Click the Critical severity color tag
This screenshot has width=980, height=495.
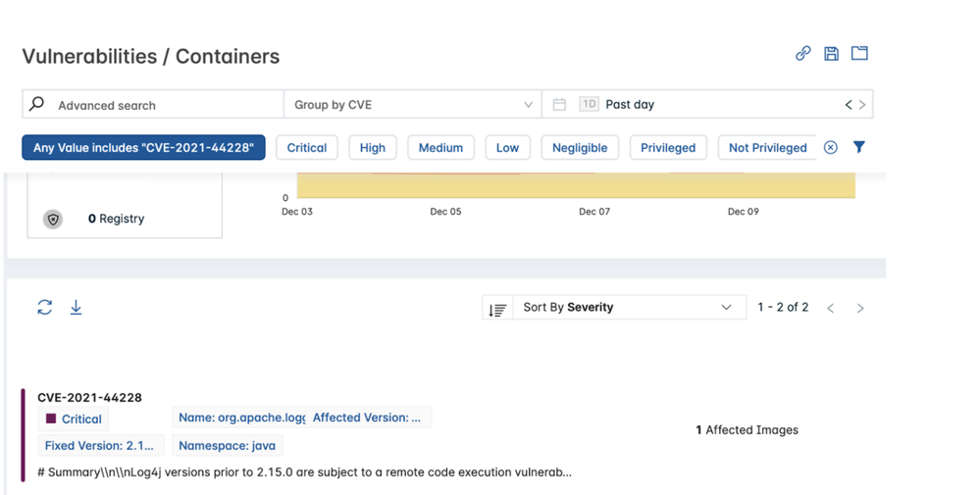pos(74,419)
